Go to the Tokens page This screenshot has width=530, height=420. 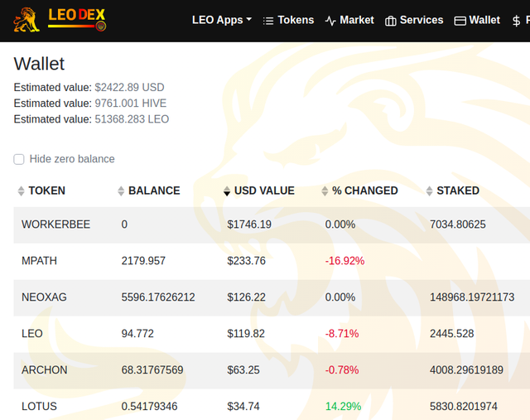click(288, 20)
